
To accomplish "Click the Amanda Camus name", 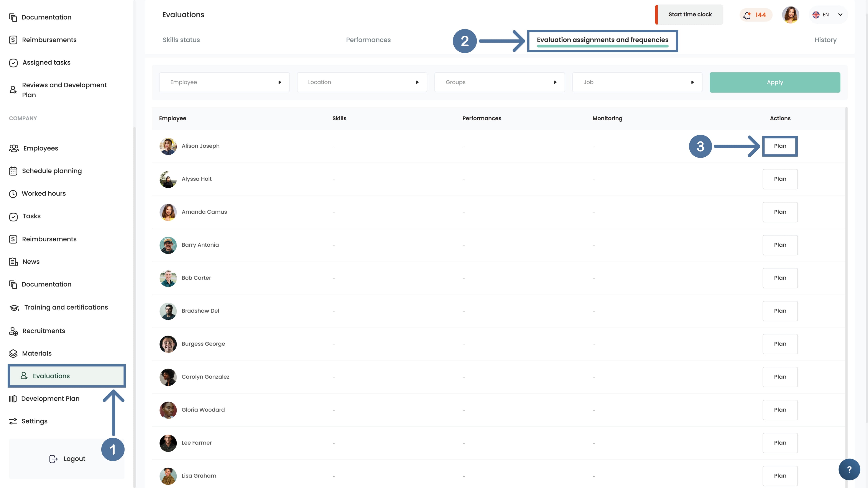I will coord(204,212).
